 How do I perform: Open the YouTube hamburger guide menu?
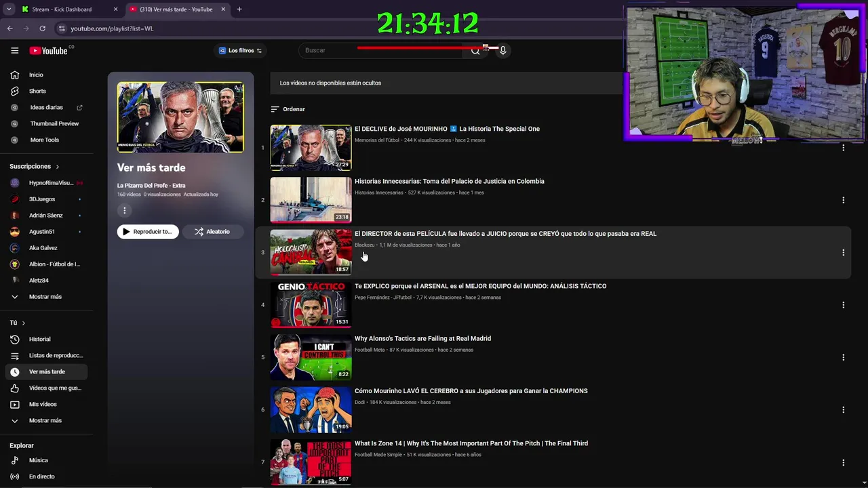14,50
